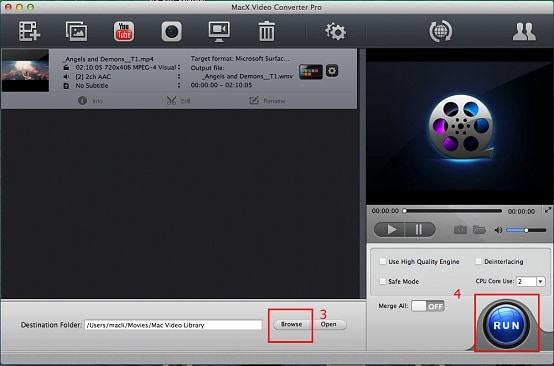Open the two-people about icon
The width and height of the screenshot is (554, 366).
pyautogui.click(x=524, y=31)
